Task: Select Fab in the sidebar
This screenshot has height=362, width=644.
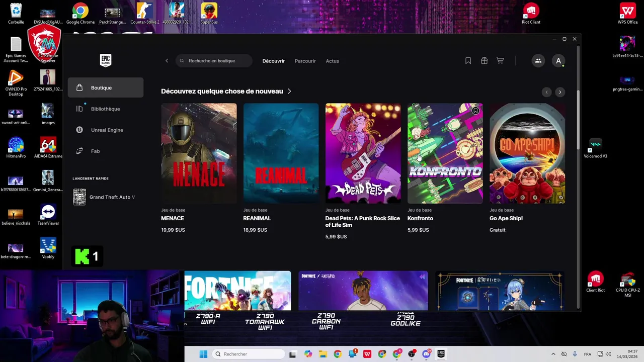Action: pos(106,151)
